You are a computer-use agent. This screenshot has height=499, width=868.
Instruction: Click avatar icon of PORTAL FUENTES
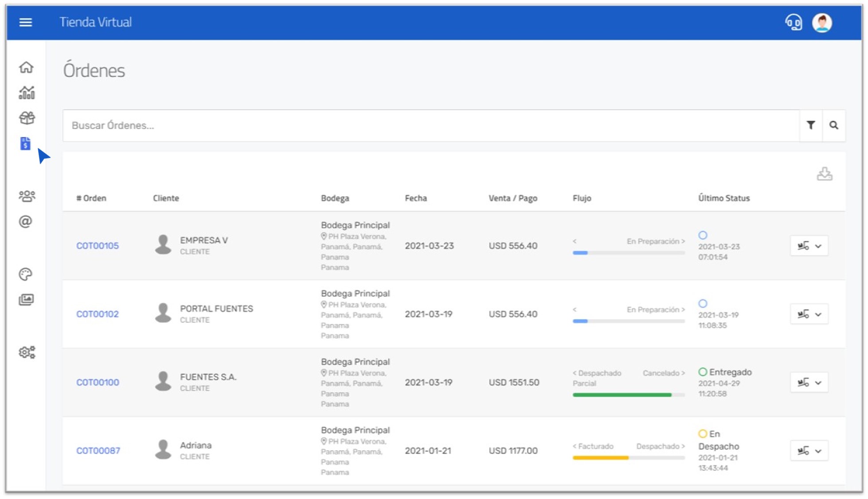click(163, 313)
